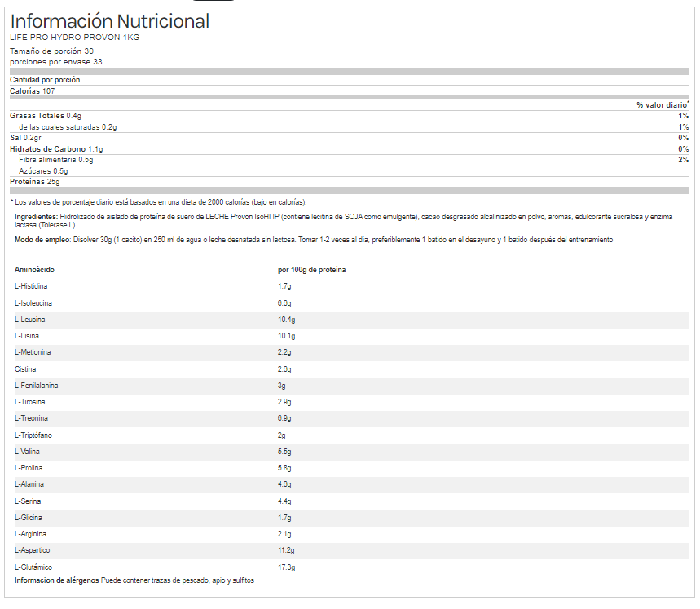Click the Sal 0.2gr row
This screenshot has height=609, width=700.
point(27,138)
